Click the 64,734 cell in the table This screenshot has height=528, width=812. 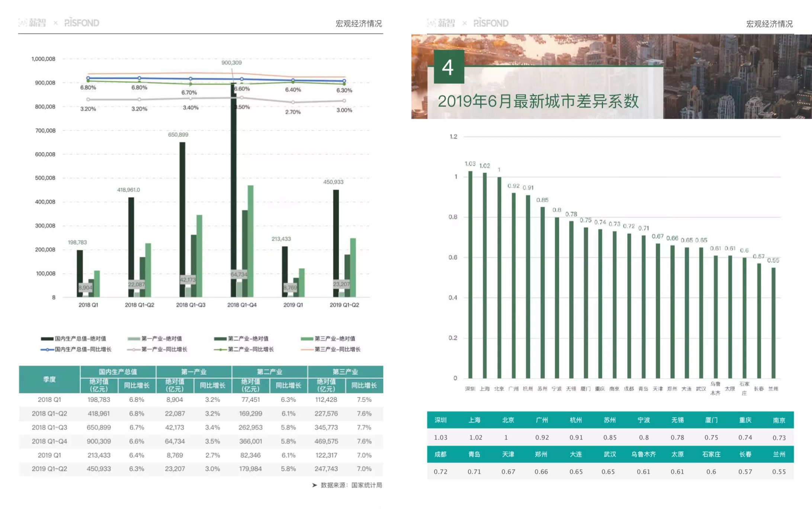tap(174, 441)
